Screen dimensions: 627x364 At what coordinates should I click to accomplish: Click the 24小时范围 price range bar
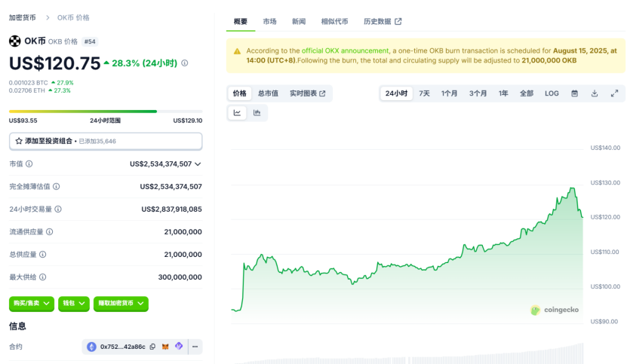pyautogui.click(x=106, y=112)
